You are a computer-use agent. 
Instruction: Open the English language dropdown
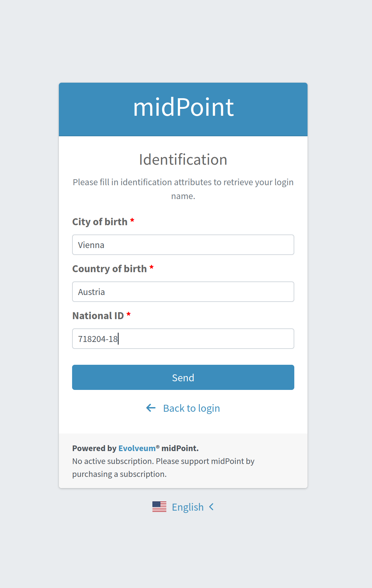(x=187, y=507)
